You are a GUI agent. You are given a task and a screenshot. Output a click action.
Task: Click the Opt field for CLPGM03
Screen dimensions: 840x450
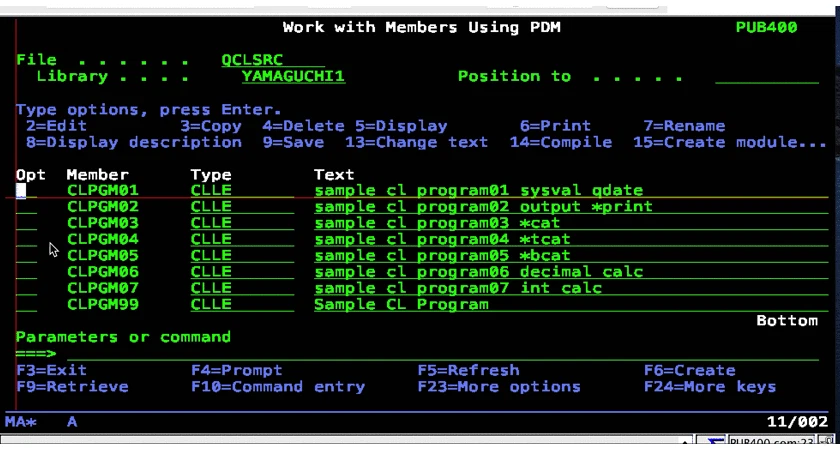[26, 223]
